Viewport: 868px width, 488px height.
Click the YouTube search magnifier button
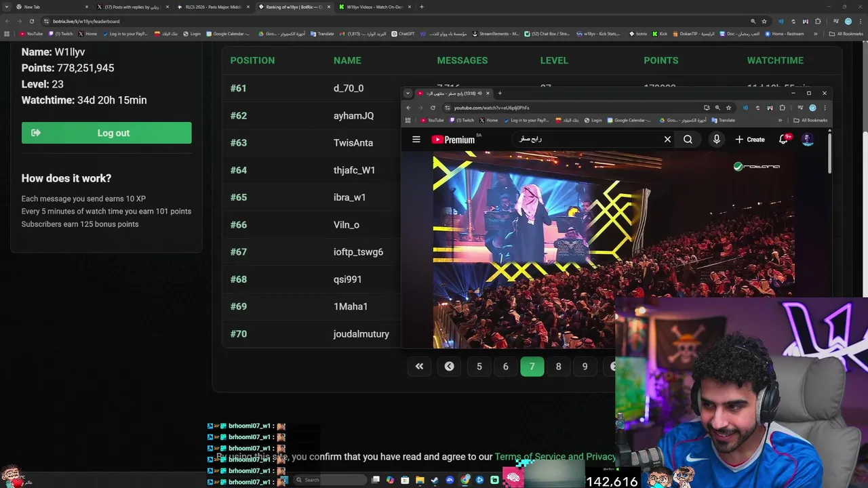coord(688,140)
